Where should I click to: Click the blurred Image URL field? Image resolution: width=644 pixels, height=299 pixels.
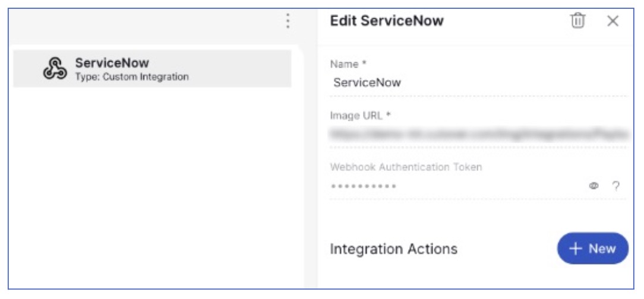479,134
